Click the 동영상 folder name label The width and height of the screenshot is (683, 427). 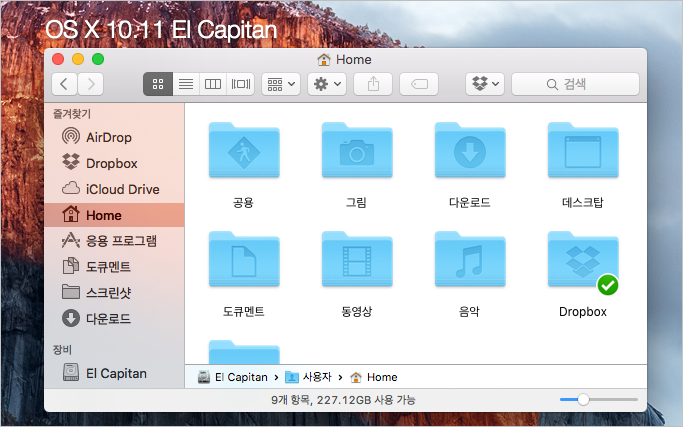point(357,311)
